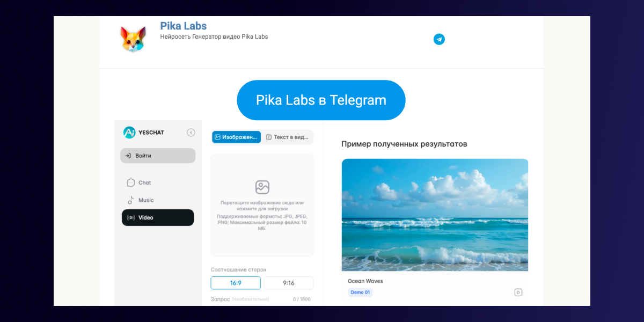Screen dimensions: 644x322
Task: Click the round Telegram icon in header
Action: point(439,39)
